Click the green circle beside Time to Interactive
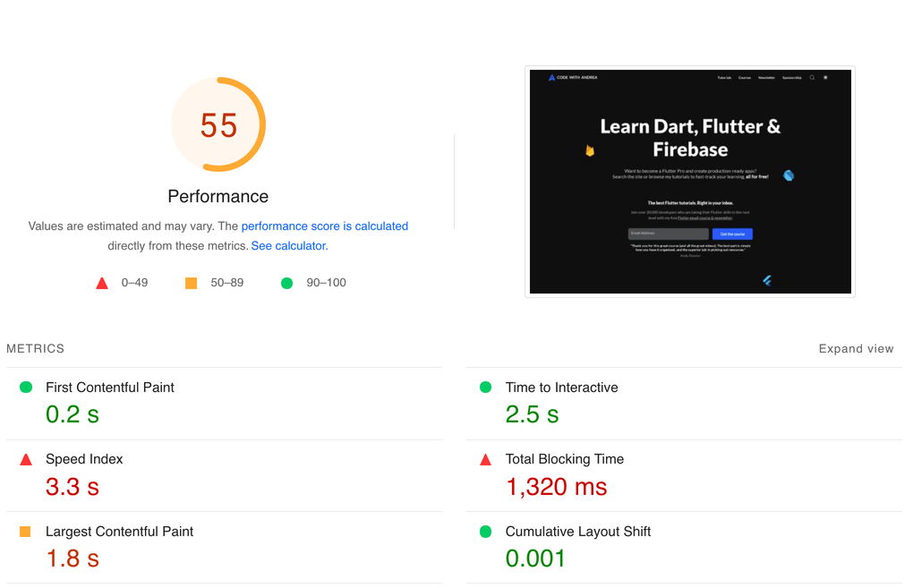The height and width of the screenshot is (588, 913). click(486, 388)
